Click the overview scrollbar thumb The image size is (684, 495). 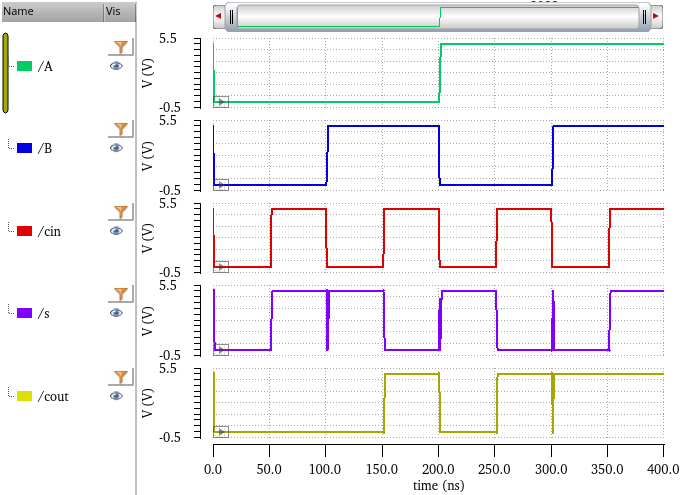pos(438,17)
